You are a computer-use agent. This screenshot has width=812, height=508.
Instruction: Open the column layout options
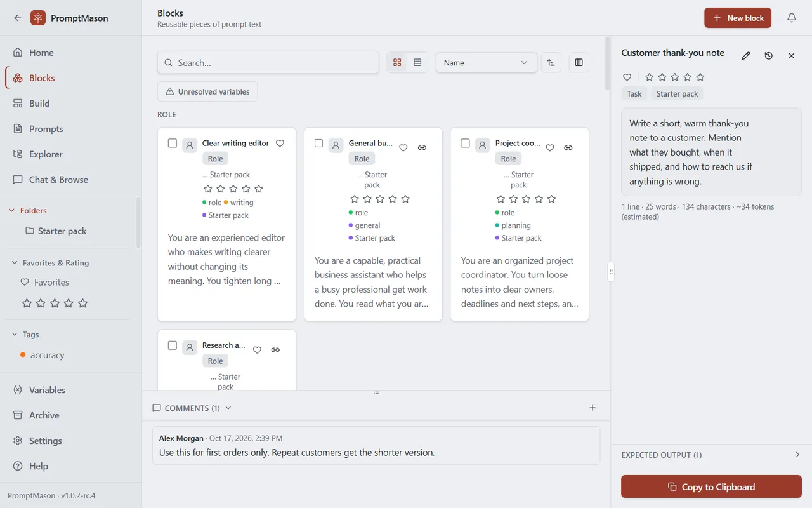(x=579, y=62)
